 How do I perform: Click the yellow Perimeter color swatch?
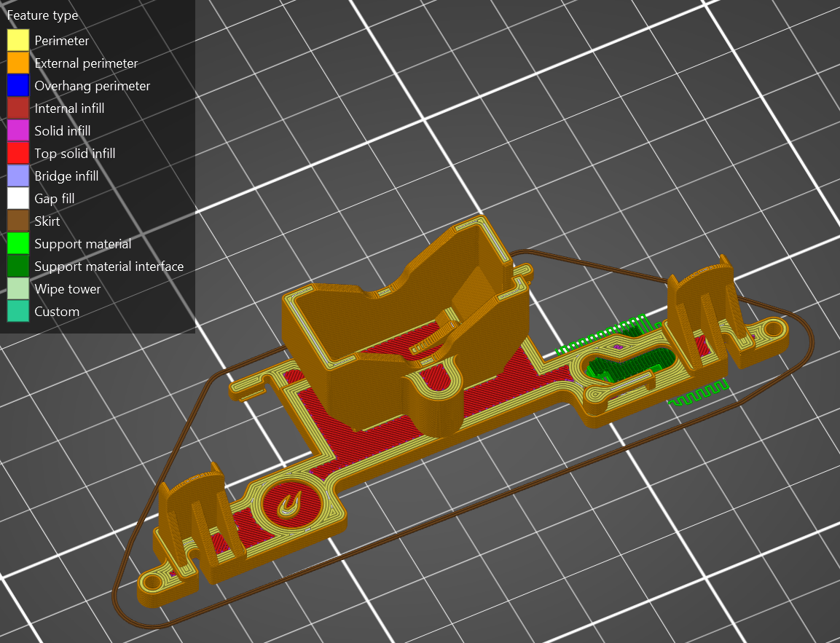pos(17,40)
